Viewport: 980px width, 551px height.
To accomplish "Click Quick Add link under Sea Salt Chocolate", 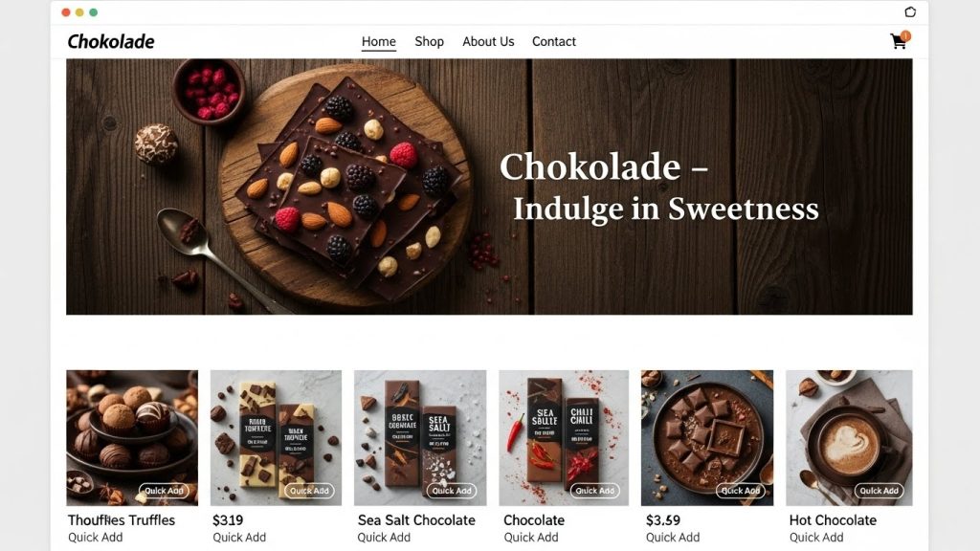I will [x=384, y=538].
